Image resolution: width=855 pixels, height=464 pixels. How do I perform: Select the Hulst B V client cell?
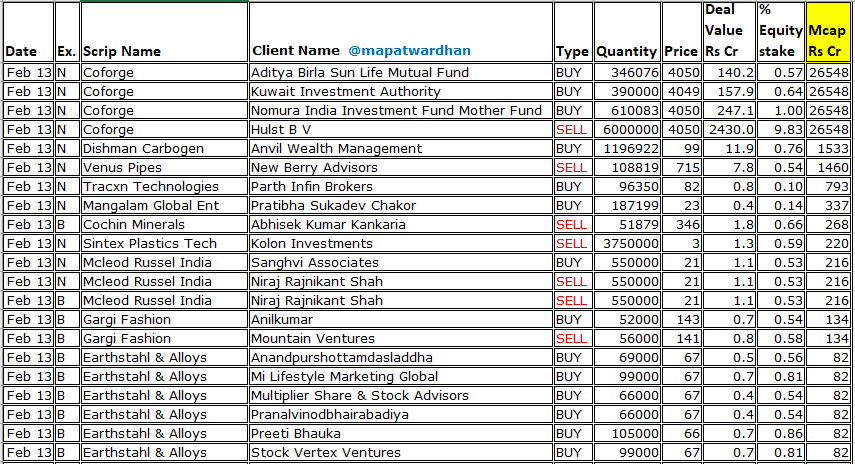coord(401,130)
